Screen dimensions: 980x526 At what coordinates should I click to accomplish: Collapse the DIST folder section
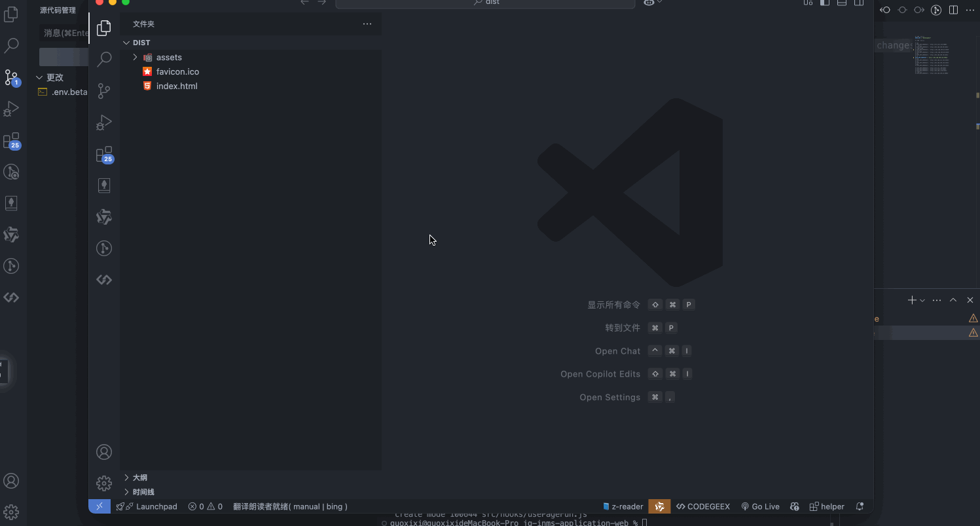[x=251, y=43]
